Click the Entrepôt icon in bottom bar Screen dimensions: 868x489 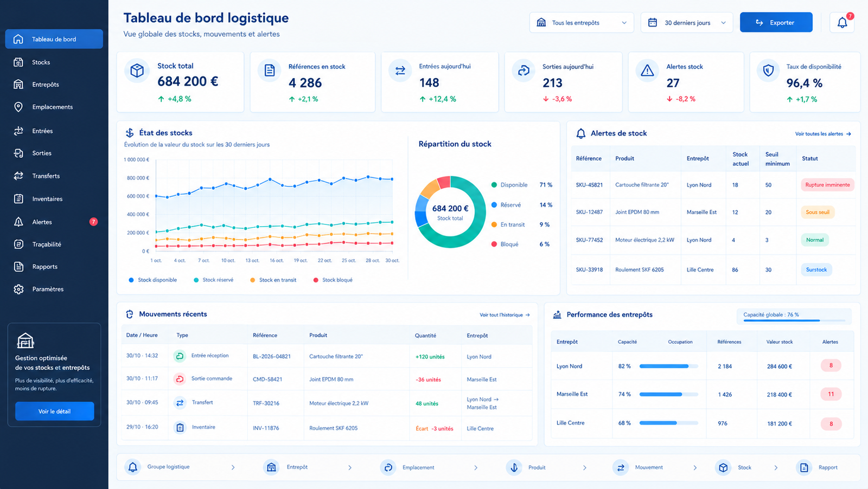tap(271, 467)
